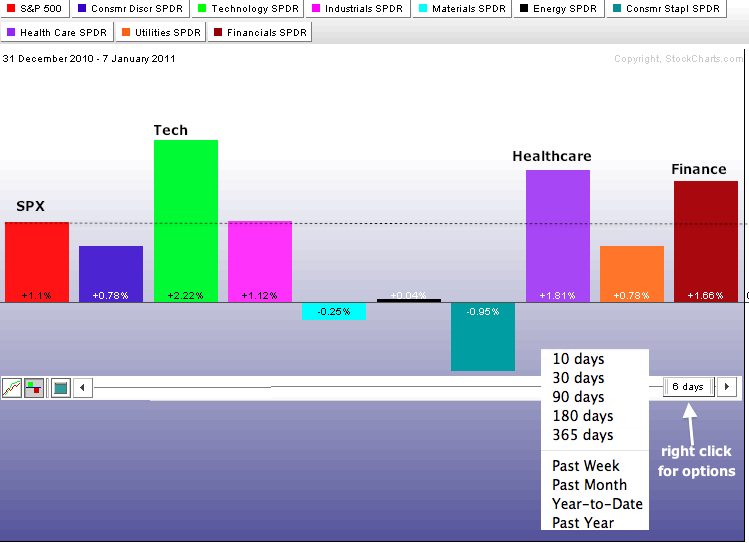Click the purple Healthcare bar +1.81%
The height and width of the screenshot is (543, 749).
[558, 236]
